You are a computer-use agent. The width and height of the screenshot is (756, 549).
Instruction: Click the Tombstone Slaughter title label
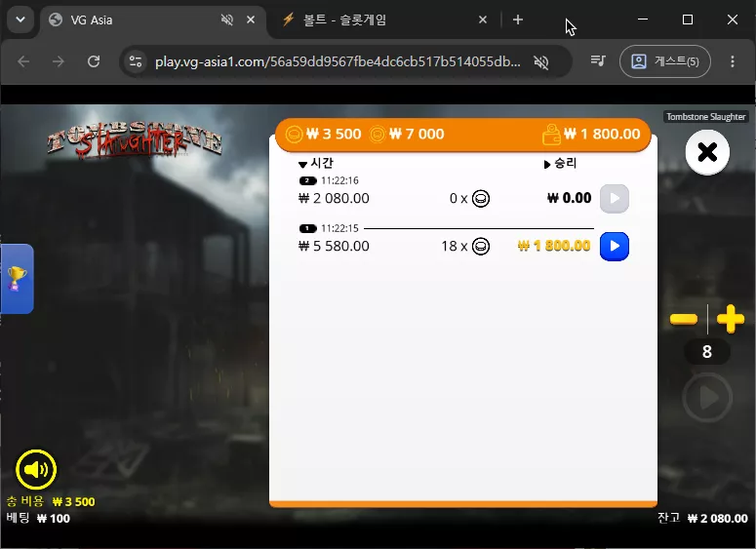706,117
